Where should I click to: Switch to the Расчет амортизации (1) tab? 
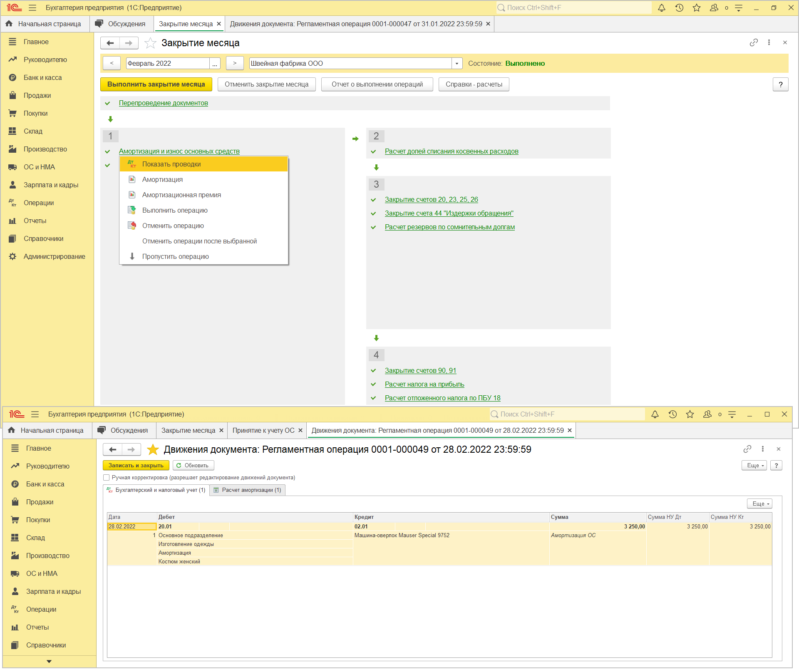click(248, 490)
